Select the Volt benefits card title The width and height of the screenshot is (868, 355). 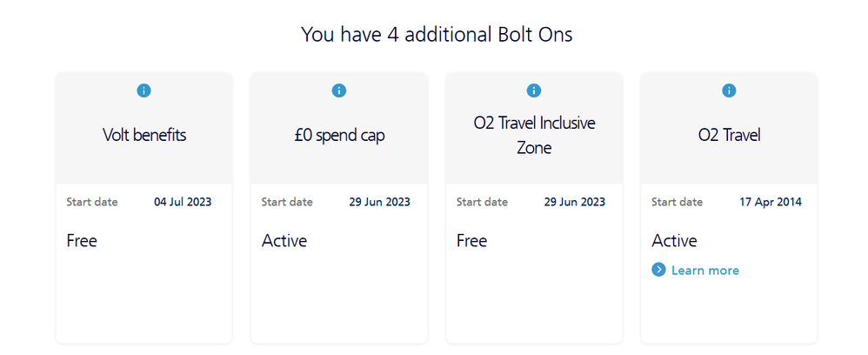coord(144,135)
